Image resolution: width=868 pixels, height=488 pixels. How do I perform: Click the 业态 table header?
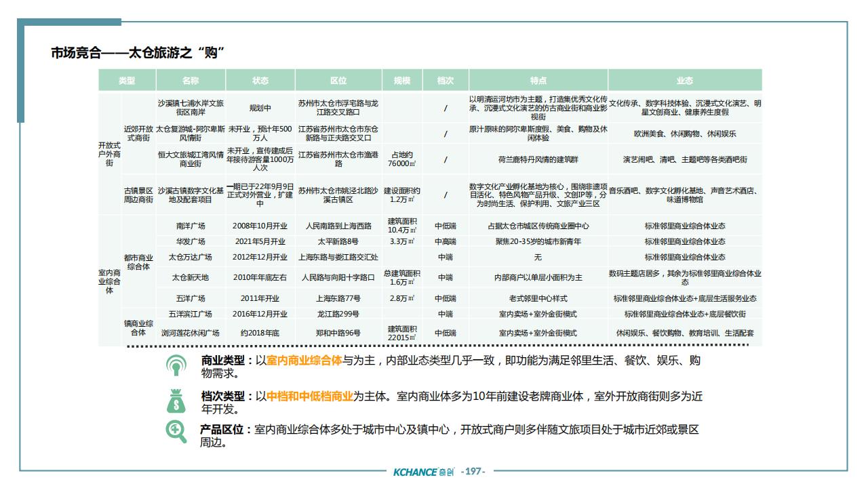point(685,81)
